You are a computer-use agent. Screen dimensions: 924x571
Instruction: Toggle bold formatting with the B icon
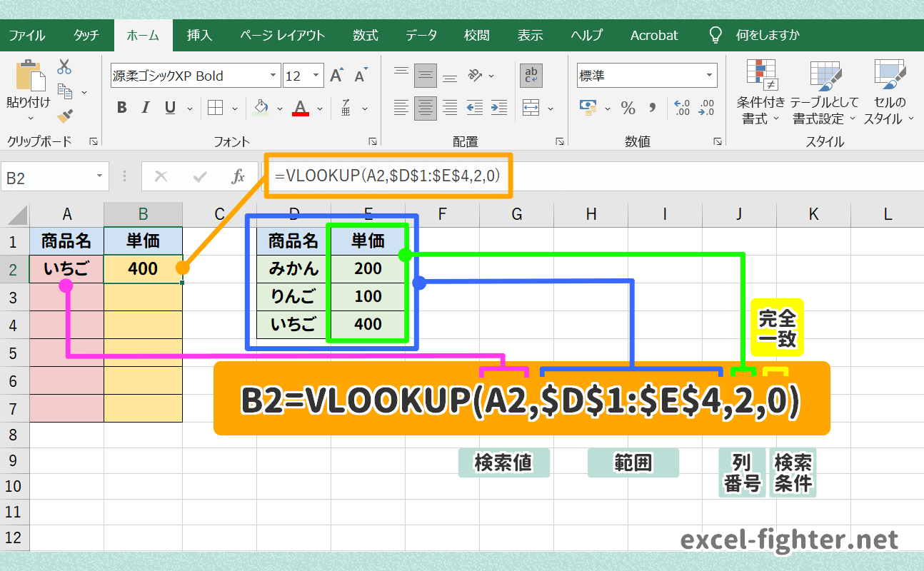click(x=121, y=108)
